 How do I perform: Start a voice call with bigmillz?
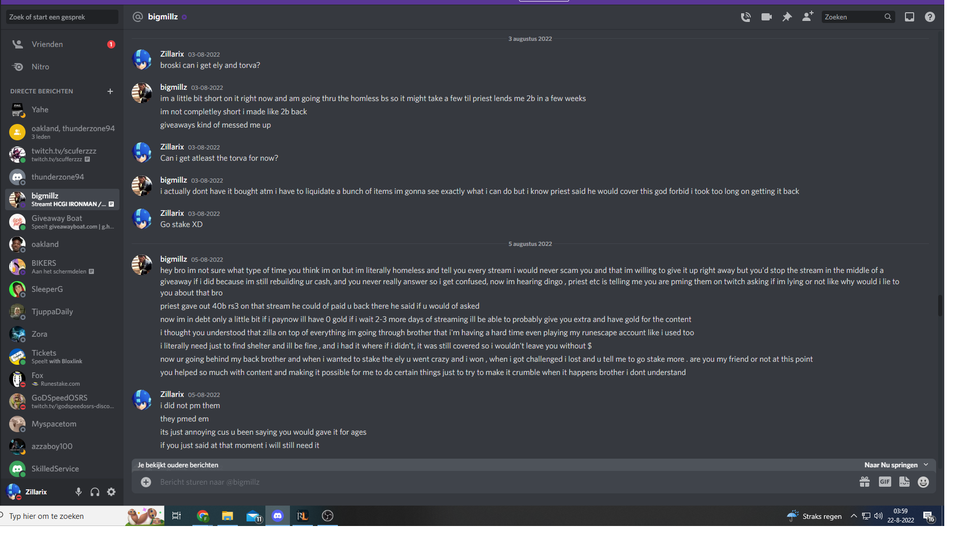pos(746,17)
